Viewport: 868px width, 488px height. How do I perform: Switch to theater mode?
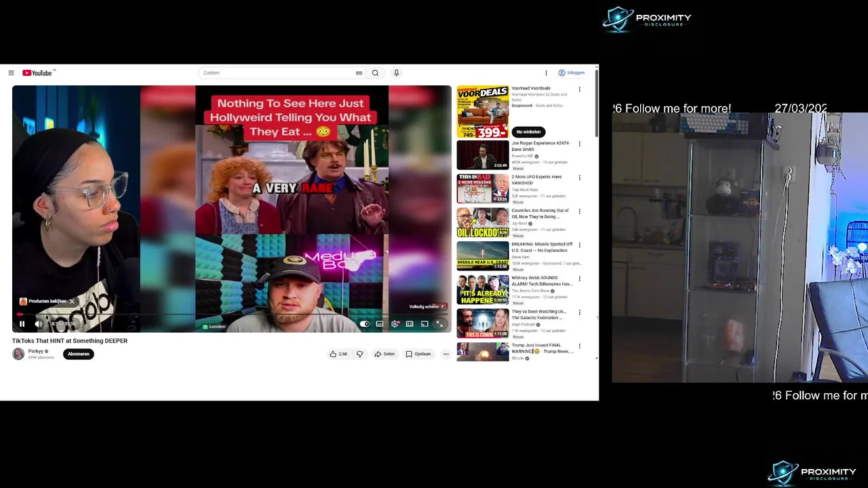[410, 324]
